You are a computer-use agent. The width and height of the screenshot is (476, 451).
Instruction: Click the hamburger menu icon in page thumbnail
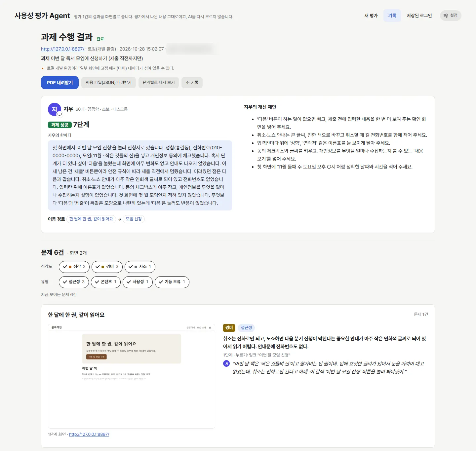(210, 328)
